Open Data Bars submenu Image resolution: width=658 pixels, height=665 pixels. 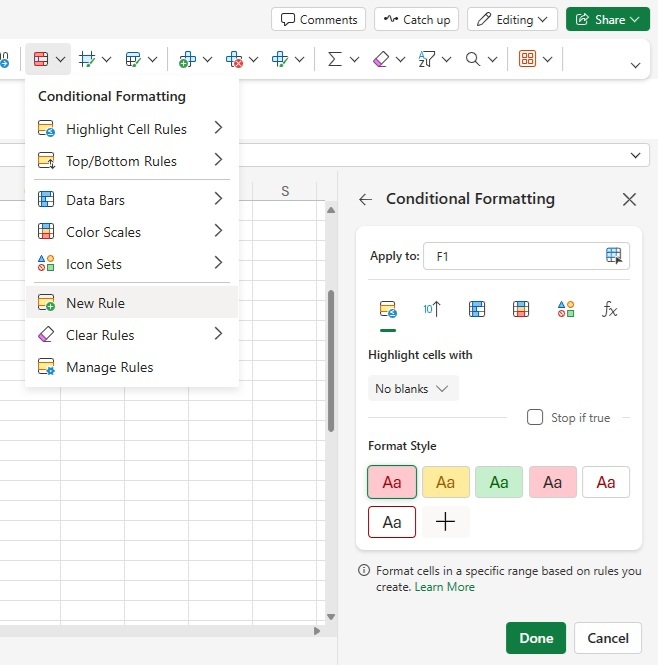point(132,200)
